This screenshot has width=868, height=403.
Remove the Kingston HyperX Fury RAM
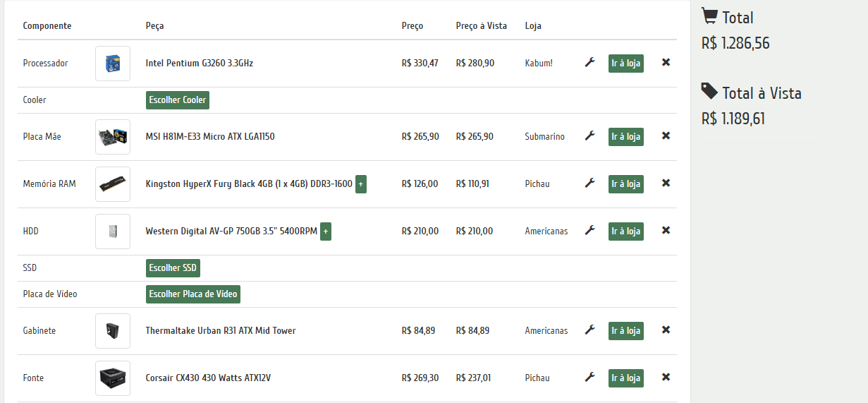[x=666, y=184]
